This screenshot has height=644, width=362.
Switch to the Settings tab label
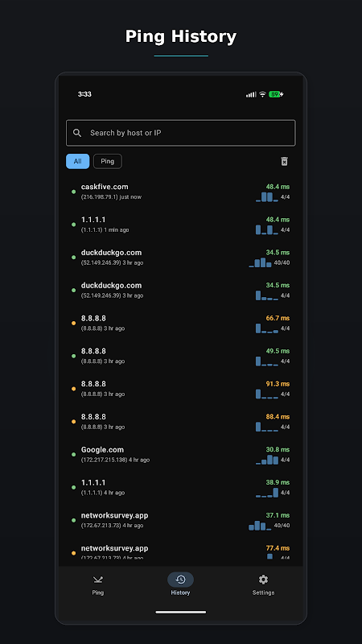(x=263, y=592)
